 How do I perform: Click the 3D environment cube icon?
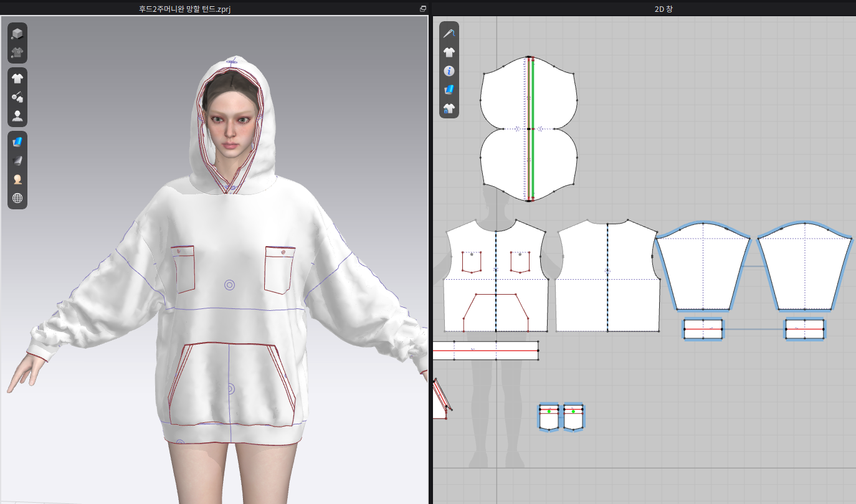tap(17, 34)
